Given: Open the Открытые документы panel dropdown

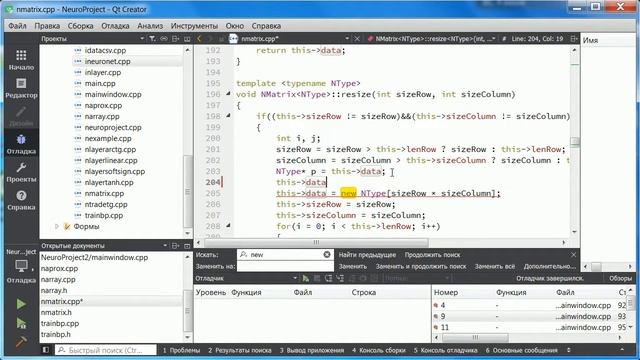Looking at the screenshot, I should [165, 246].
